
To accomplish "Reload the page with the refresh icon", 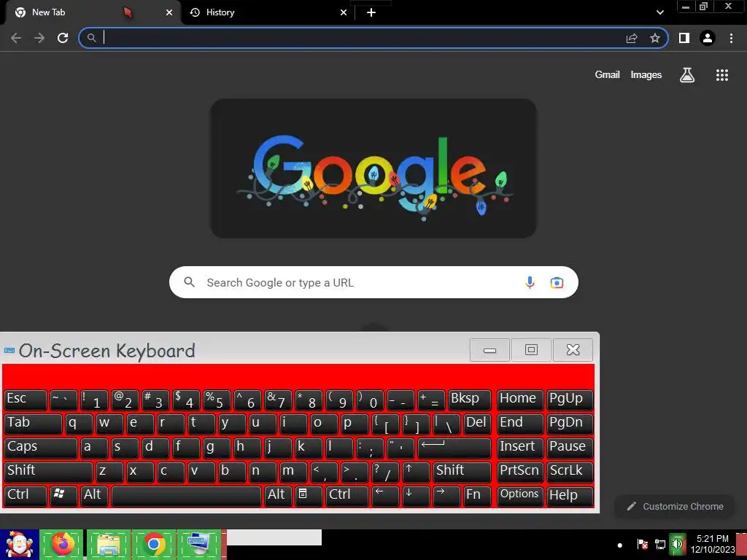I will pos(63,38).
